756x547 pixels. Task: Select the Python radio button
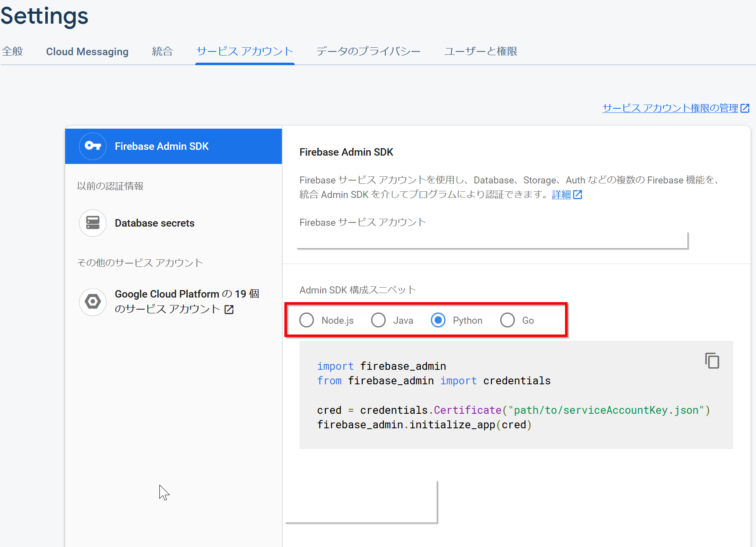(x=438, y=320)
